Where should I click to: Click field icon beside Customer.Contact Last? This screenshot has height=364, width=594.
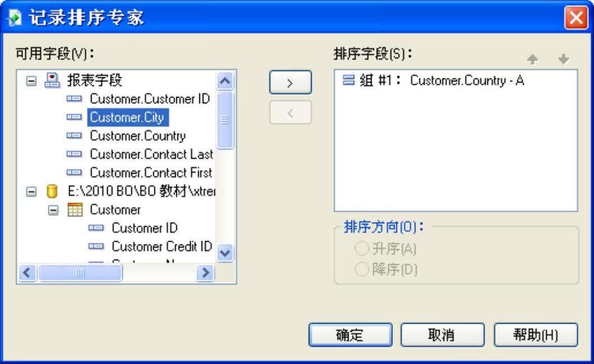[74, 154]
